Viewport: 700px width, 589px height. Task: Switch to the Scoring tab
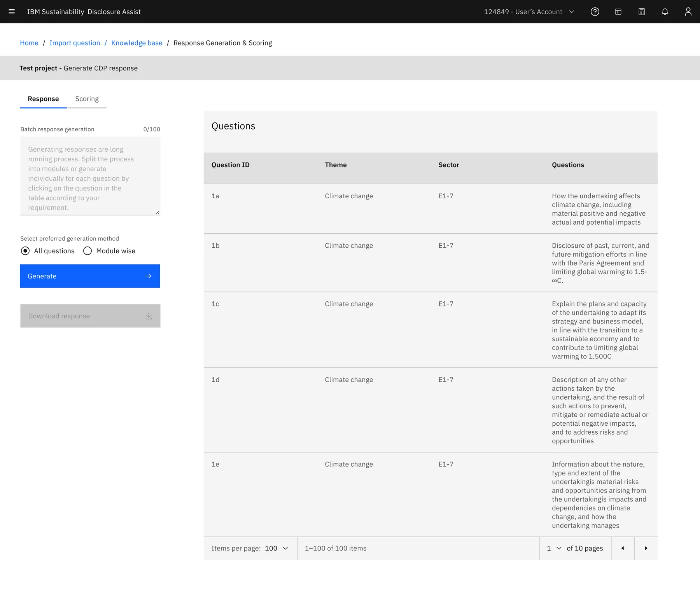point(87,99)
